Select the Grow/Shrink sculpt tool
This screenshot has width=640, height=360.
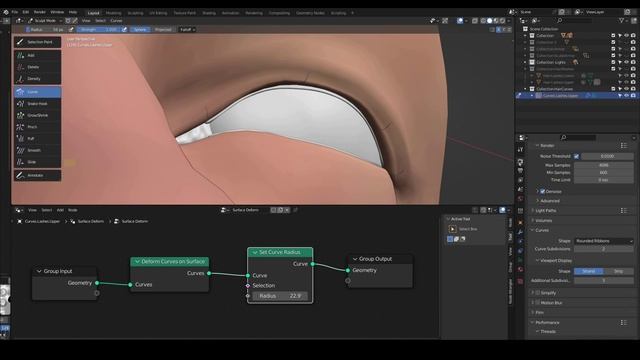[37, 115]
